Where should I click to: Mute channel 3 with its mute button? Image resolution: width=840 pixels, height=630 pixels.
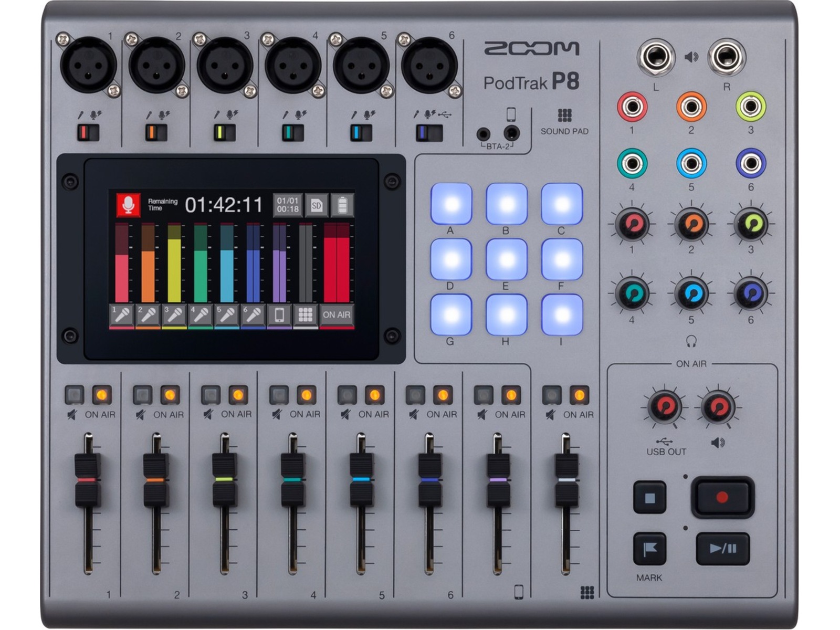pyautogui.click(x=211, y=395)
